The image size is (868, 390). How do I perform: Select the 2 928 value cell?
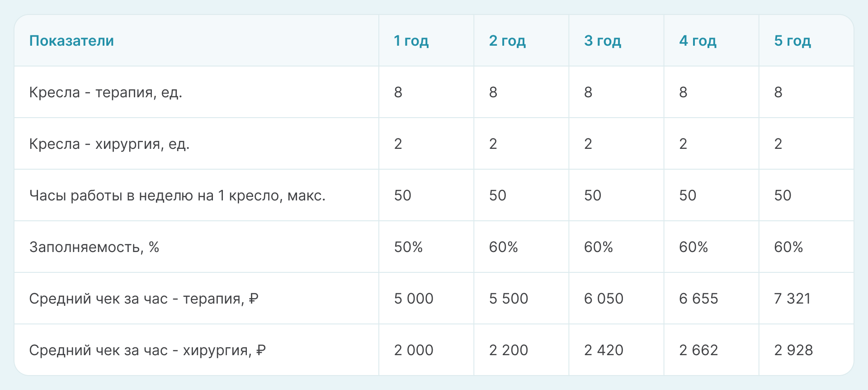(x=793, y=350)
